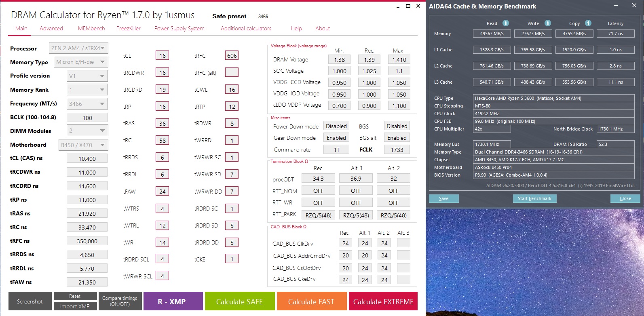Click the info icon beside Write in AIDA64
The width and height of the screenshot is (644, 316).
548,23
